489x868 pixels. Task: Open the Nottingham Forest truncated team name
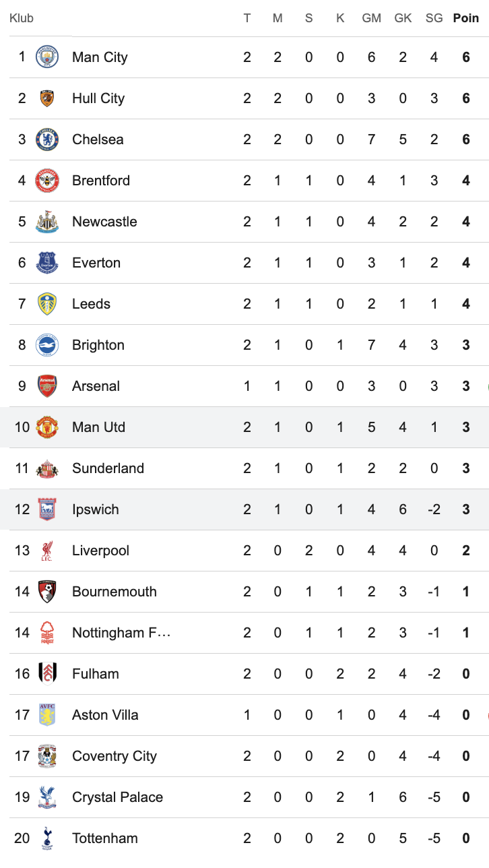[x=121, y=633]
